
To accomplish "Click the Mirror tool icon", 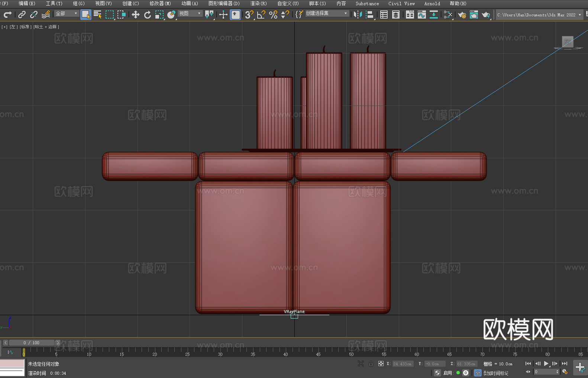I will (358, 14).
